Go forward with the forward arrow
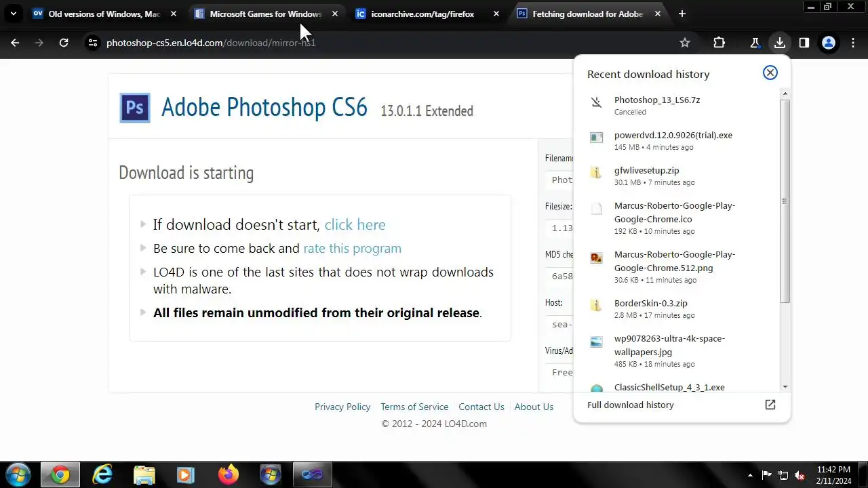The width and height of the screenshot is (868, 488). click(39, 43)
